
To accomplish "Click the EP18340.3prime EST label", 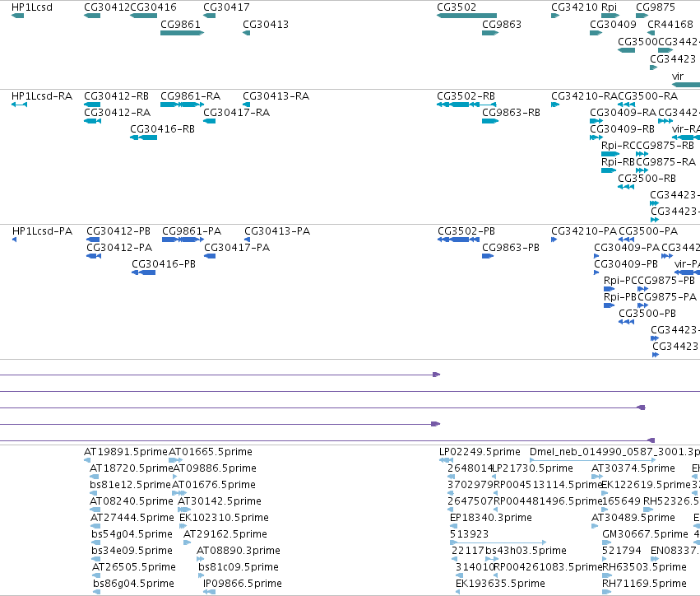I will tap(491, 519).
